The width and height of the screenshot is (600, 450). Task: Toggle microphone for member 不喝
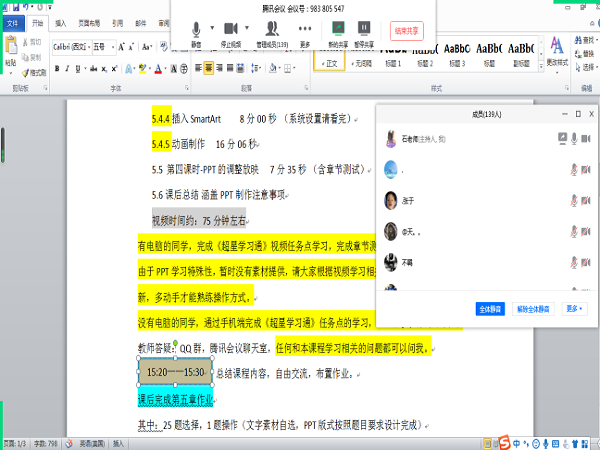[574, 262]
